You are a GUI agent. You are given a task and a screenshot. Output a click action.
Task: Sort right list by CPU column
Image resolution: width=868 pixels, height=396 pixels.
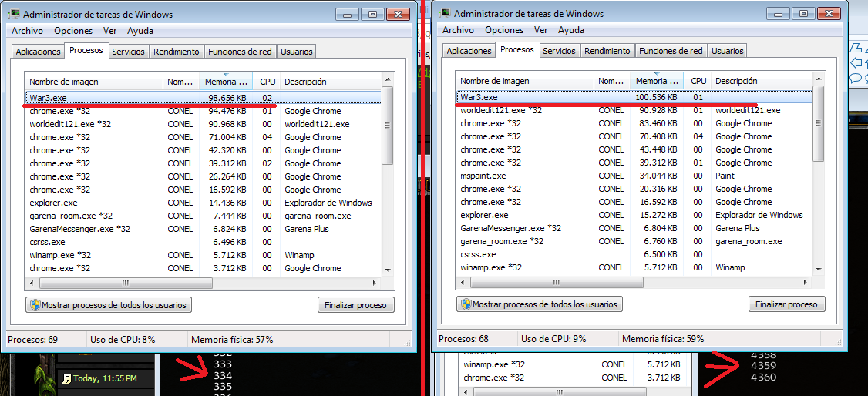pyautogui.click(x=698, y=81)
